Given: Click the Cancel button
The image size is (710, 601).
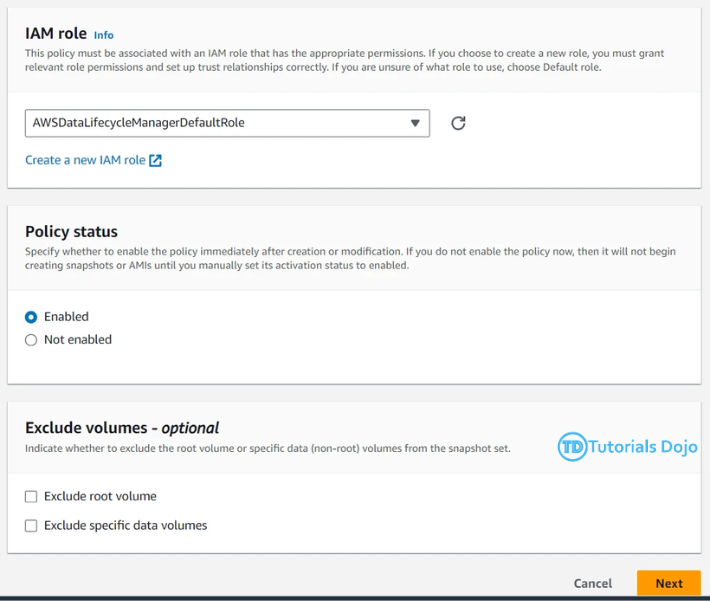Looking at the screenshot, I should pos(593,583).
